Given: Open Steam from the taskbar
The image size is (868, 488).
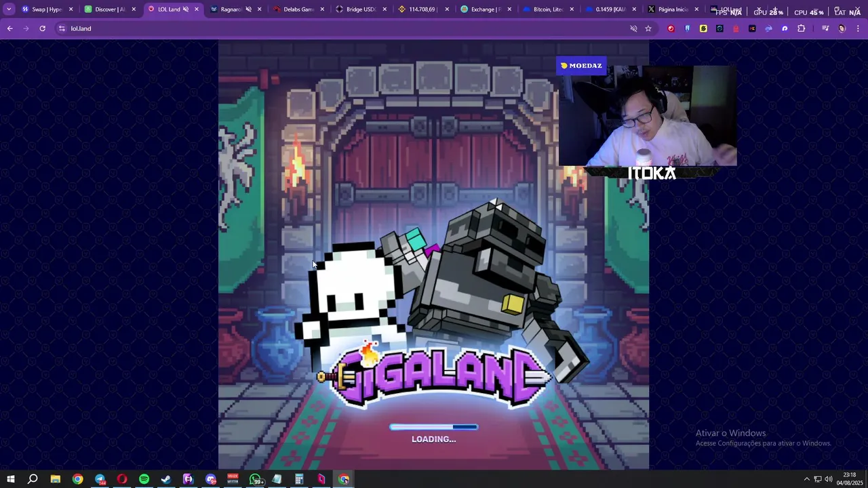Looking at the screenshot, I should tap(166, 479).
